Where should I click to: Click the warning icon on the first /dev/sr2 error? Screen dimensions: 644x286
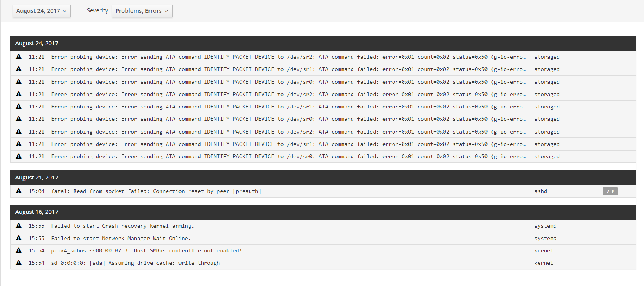(x=19, y=57)
